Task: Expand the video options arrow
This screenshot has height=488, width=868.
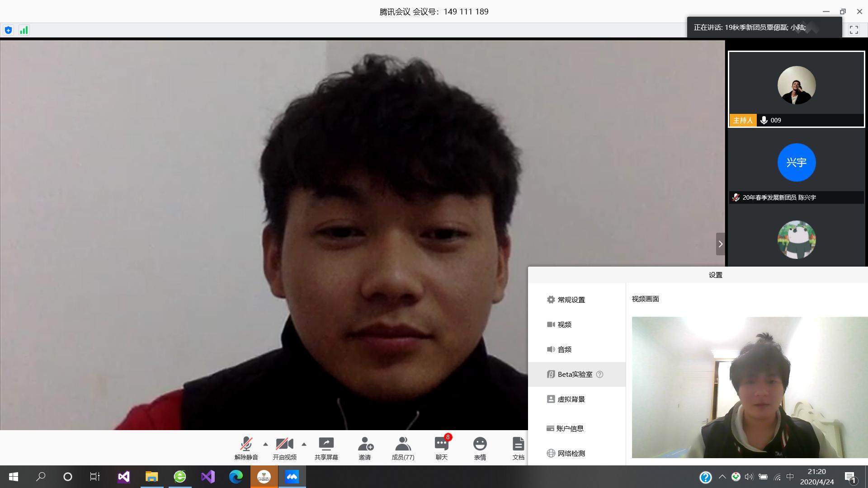Action: [304, 444]
